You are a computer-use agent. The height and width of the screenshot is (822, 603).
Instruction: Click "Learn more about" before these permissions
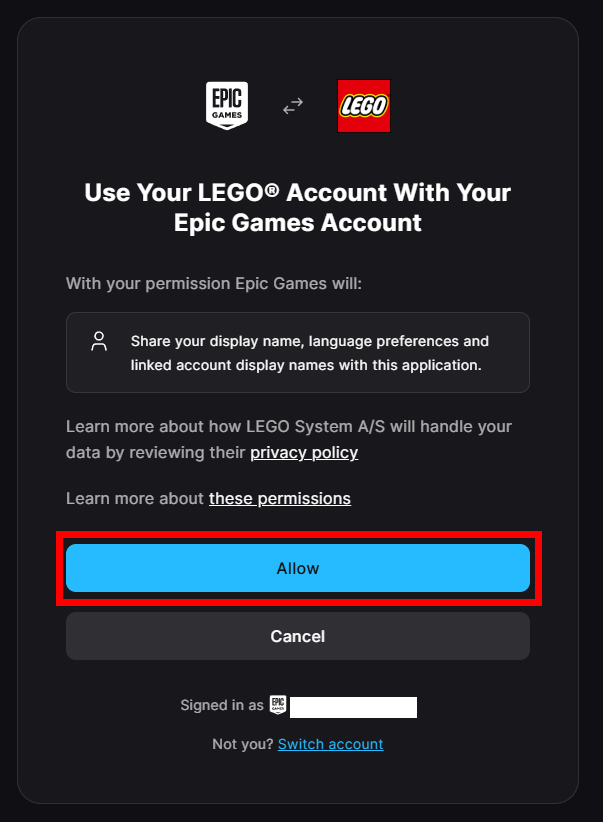click(135, 498)
